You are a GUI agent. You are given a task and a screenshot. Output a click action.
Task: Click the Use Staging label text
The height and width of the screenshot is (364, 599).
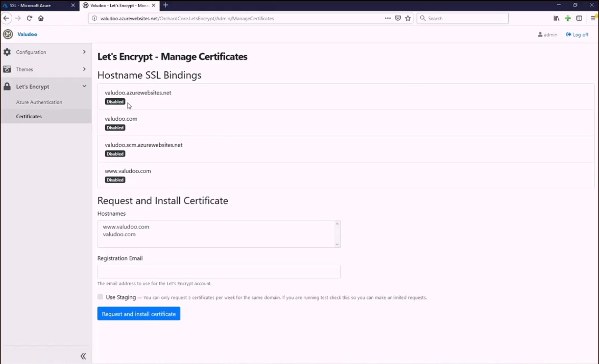121,297
